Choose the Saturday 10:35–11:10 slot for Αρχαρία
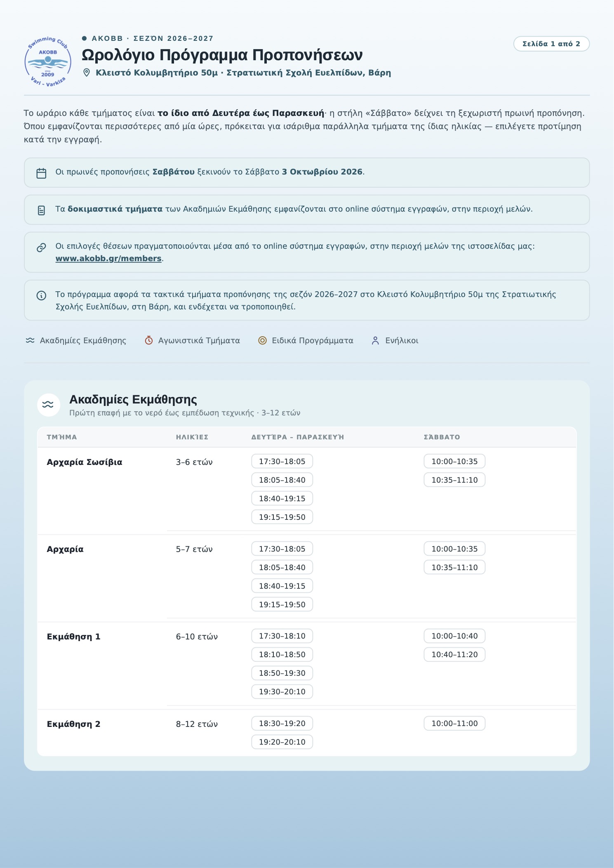Image resolution: width=614 pixels, height=868 pixels. (x=454, y=567)
